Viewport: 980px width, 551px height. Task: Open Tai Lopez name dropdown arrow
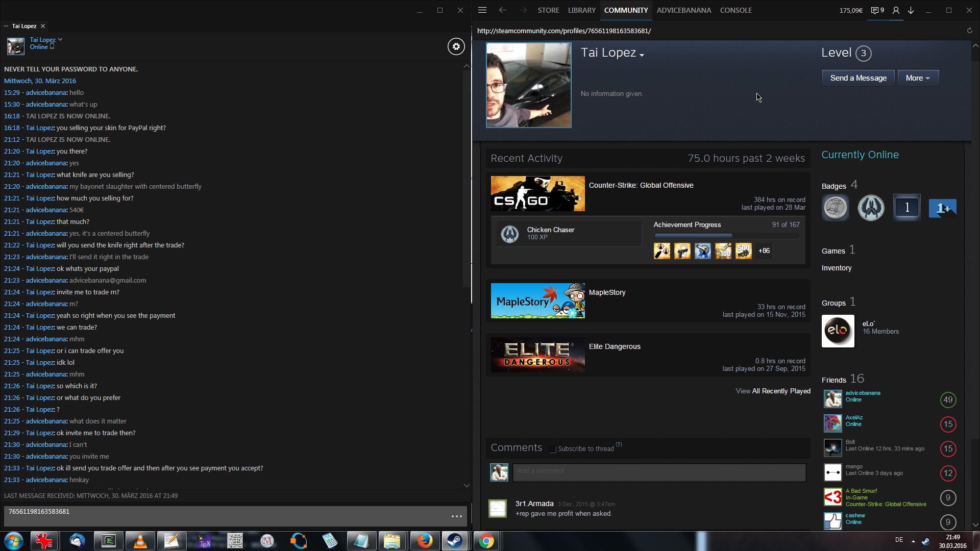(642, 55)
